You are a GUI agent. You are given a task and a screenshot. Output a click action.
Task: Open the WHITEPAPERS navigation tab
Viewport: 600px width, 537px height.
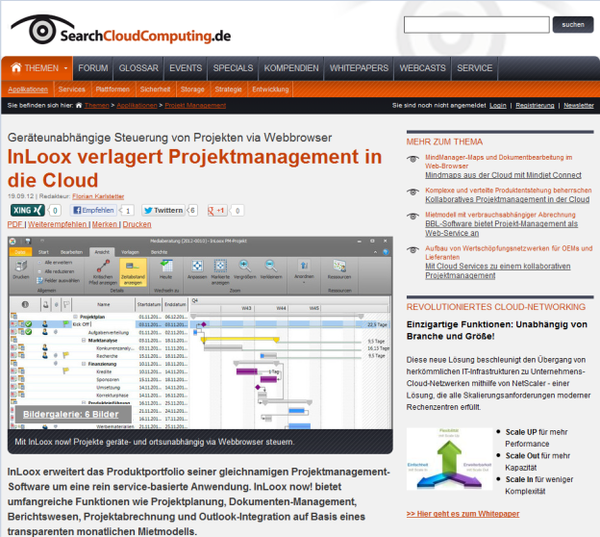[359, 68]
